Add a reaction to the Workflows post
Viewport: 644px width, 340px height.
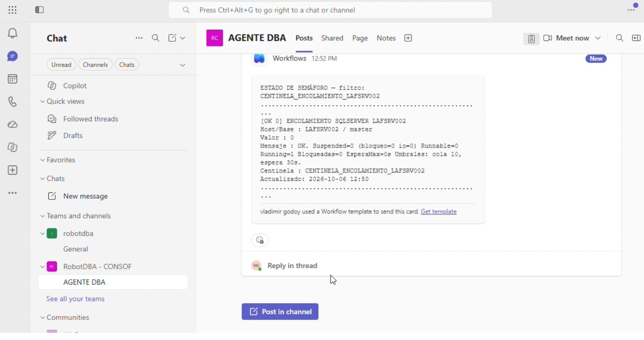(260, 240)
